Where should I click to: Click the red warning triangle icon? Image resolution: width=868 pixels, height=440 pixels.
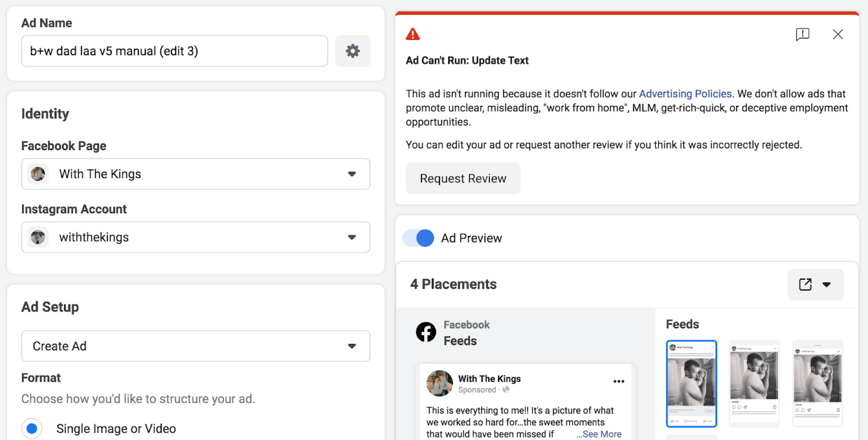point(413,34)
